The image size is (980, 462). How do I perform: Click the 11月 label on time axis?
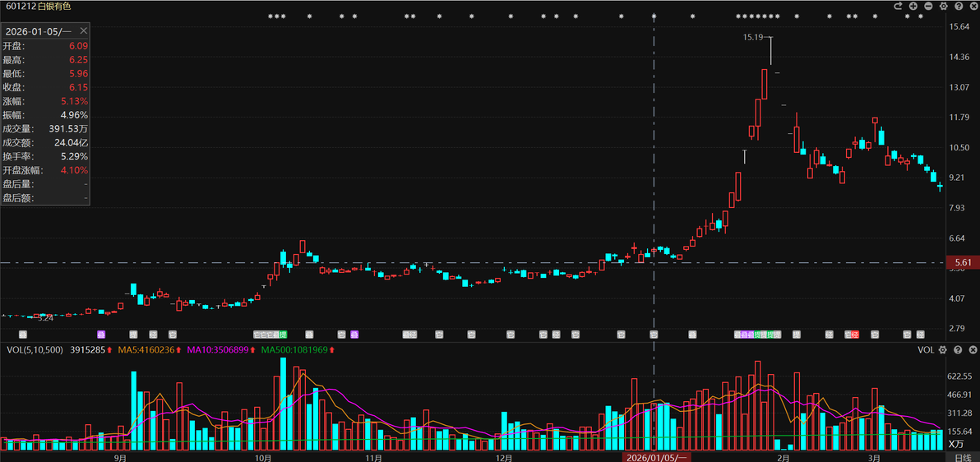pyautogui.click(x=374, y=458)
